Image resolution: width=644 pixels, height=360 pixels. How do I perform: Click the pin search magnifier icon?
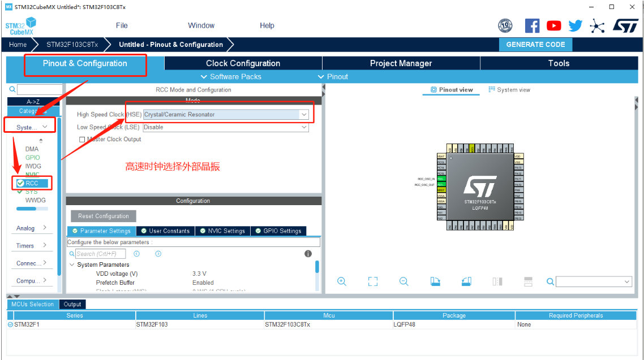click(551, 281)
